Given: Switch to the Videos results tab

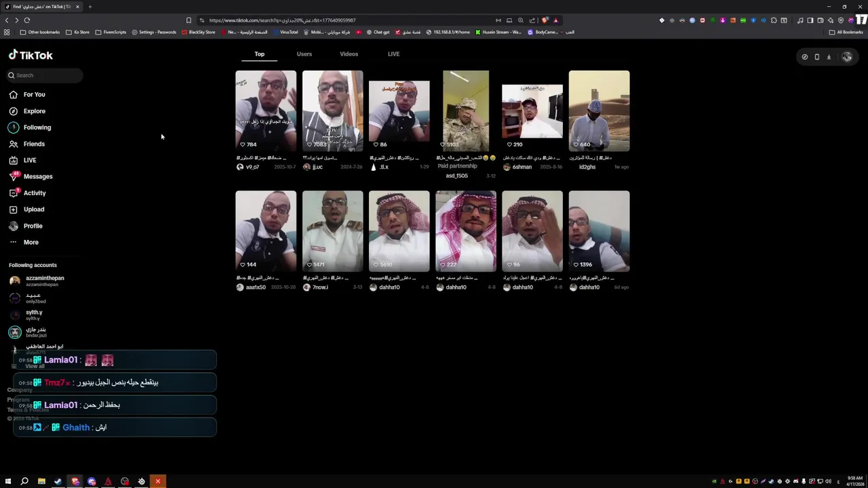Looking at the screenshot, I should (349, 54).
